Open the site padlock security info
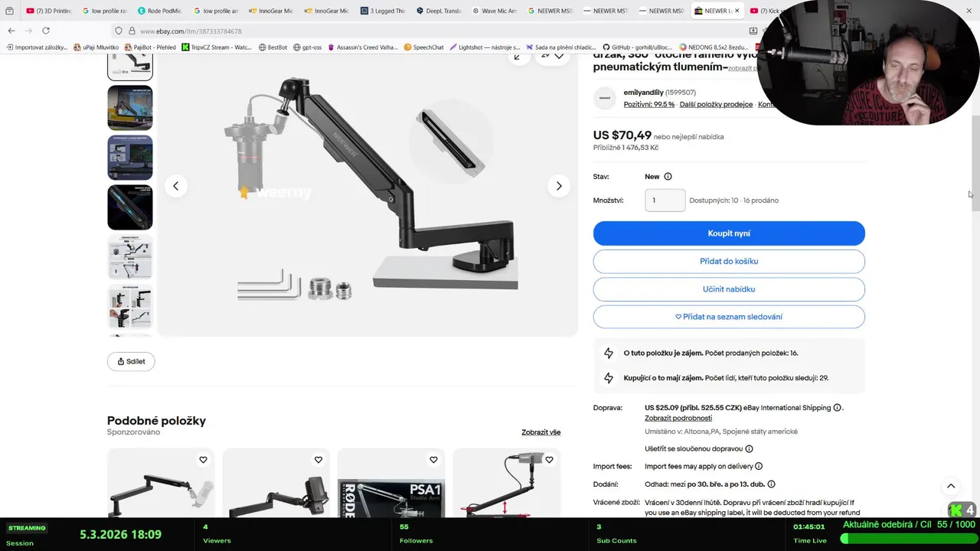The width and height of the screenshot is (980, 551). [x=132, y=31]
